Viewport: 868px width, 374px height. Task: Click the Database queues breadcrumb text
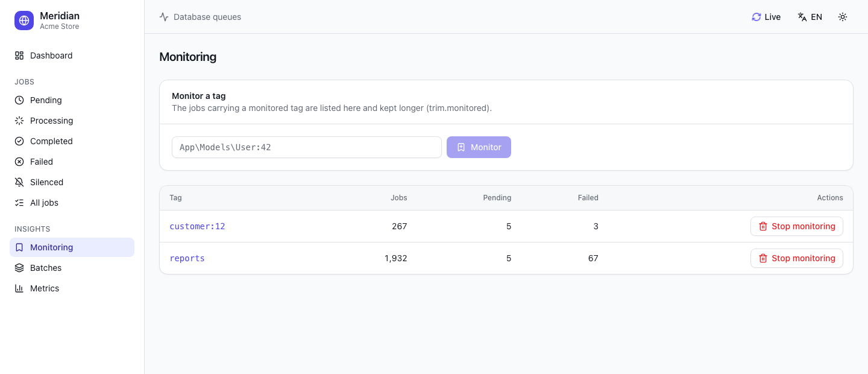point(207,17)
